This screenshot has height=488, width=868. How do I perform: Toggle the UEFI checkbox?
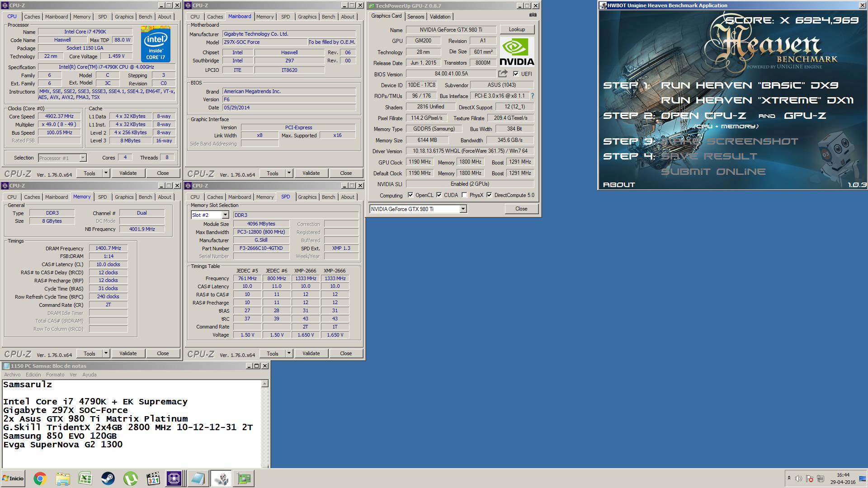(x=516, y=74)
